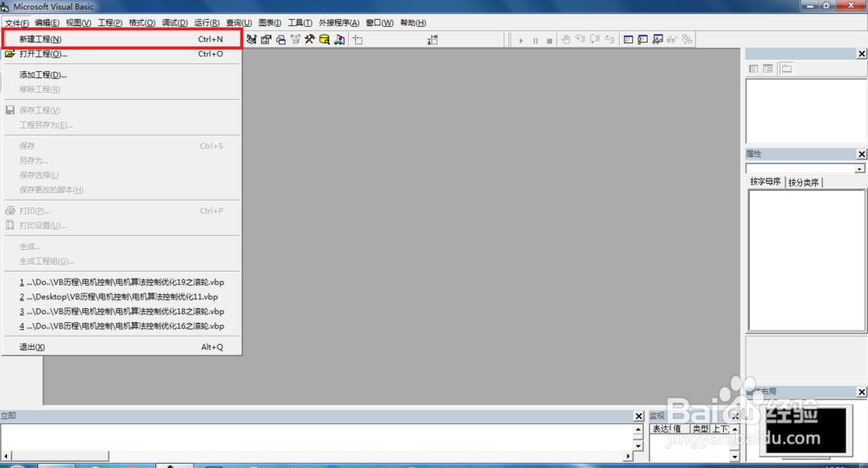This screenshot has height=468, width=868.
Task: Click View Object icon in project panel
Action: click(768, 69)
